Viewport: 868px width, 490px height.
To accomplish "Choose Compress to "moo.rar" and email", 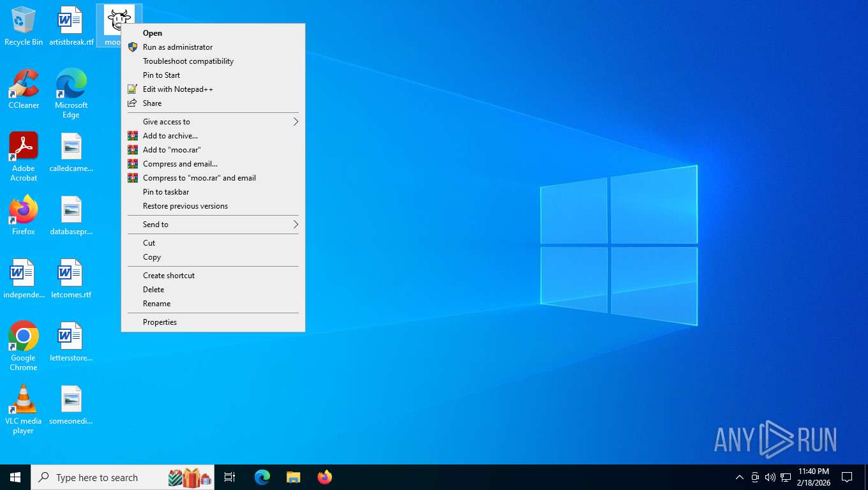I will [x=213, y=178].
